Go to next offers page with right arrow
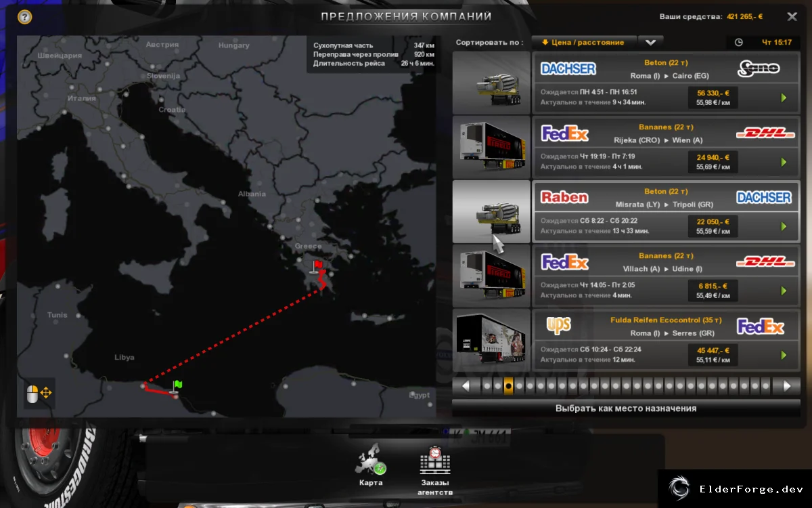812x508 pixels. point(787,386)
